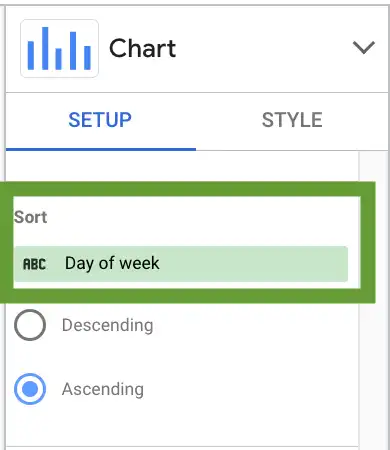Click the green sort field chip's empty right area

tap(253, 264)
